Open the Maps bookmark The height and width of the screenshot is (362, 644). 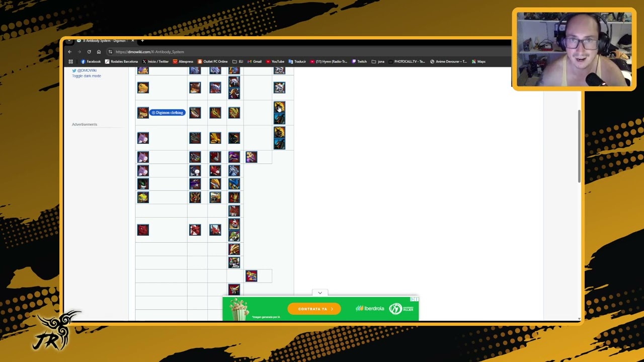478,62
